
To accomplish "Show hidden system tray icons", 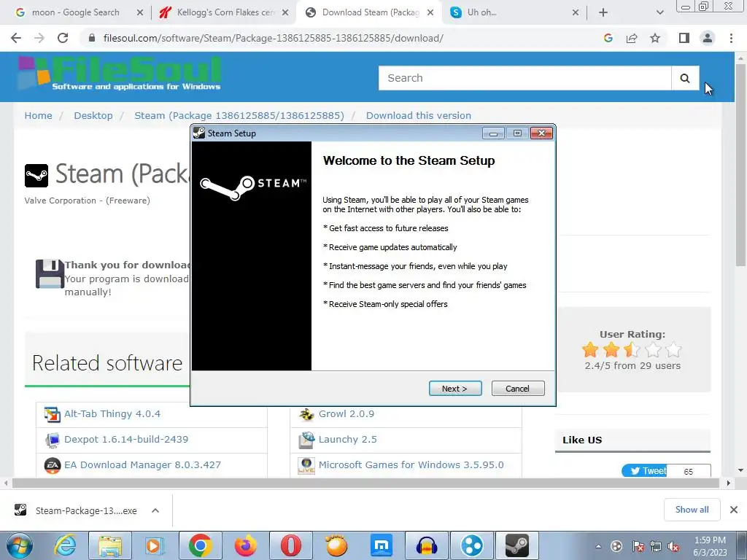I will click(598, 546).
